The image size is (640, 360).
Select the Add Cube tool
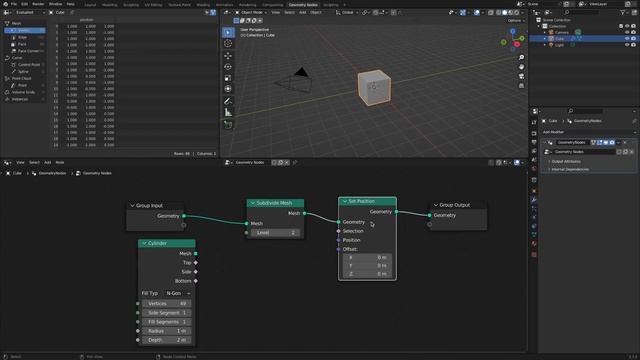pos(228,124)
